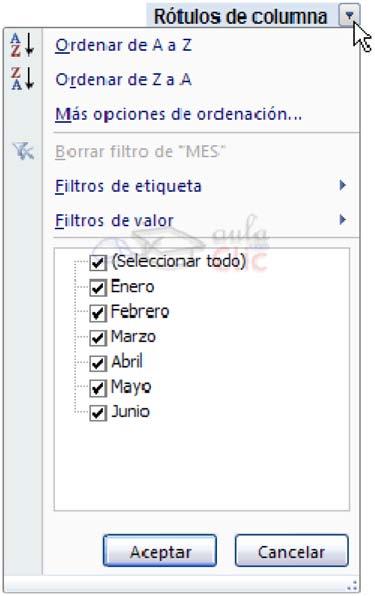Image resolution: width=375 pixels, height=596 pixels.
Task: Expand the Filtros de etiqueta submenu arrow
Action: 342,185
